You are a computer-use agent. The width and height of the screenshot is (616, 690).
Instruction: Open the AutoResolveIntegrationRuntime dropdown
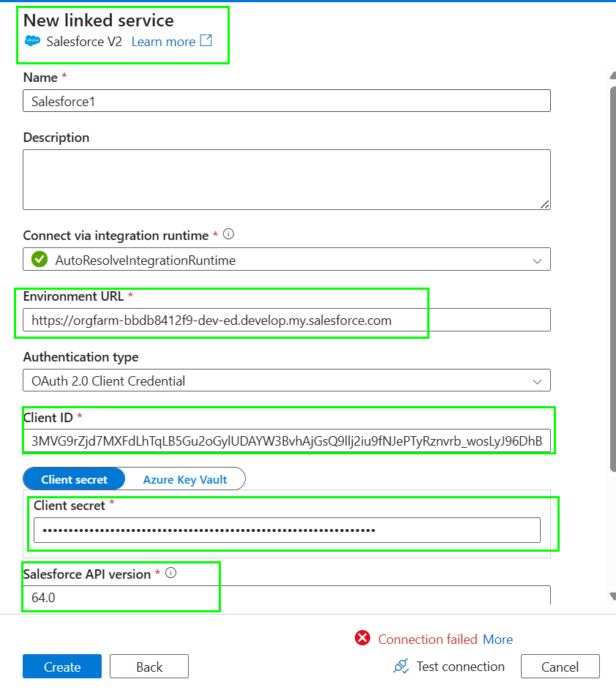point(287,259)
